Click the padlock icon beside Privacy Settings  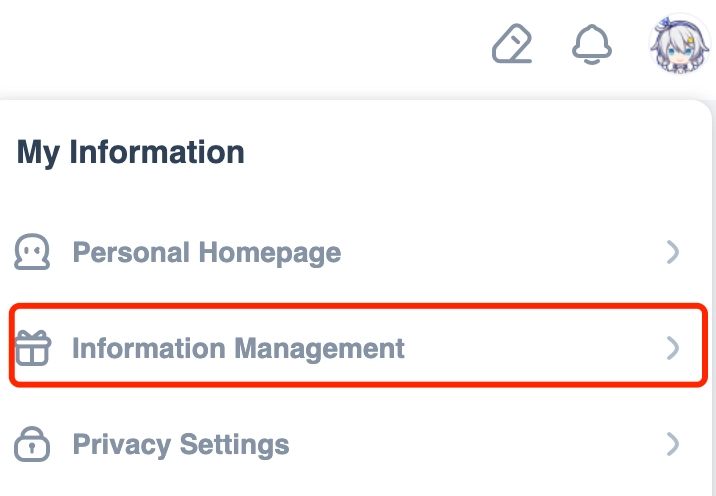(32, 444)
